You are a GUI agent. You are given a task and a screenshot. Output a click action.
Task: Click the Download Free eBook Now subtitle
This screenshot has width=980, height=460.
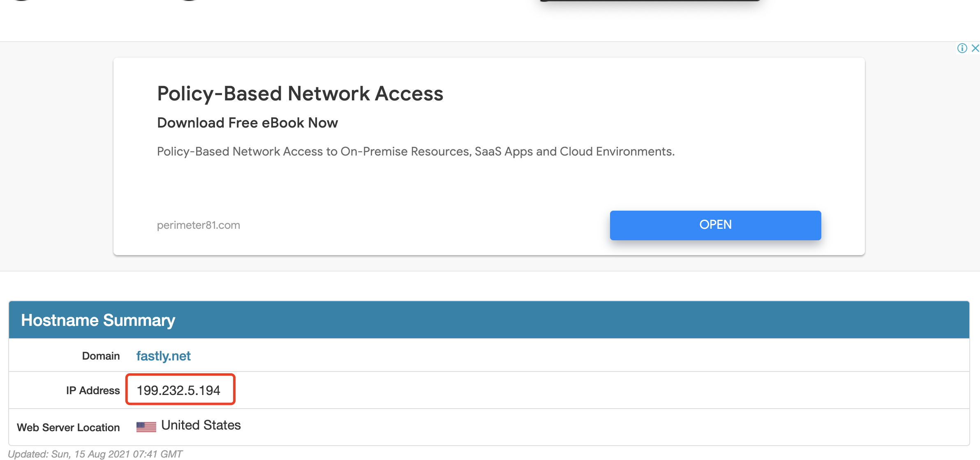[x=247, y=123]
